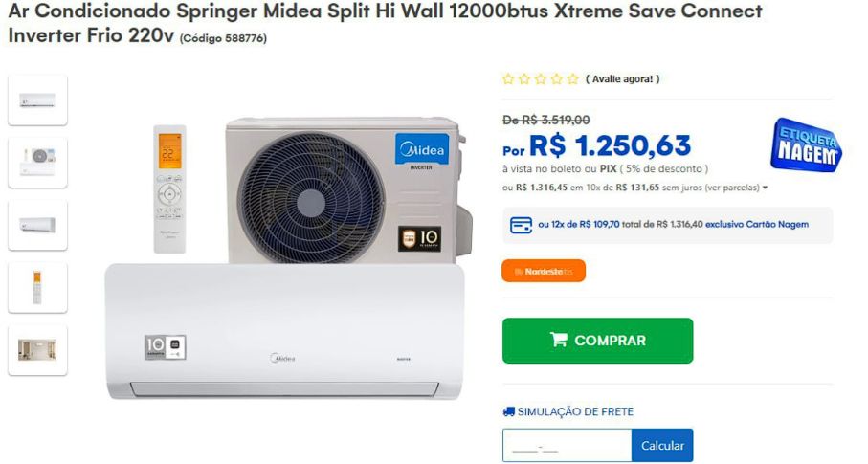This screenshot has width=868, height=464.
Task: Select the outdoor unit set thumbnail
Action: 37,163
